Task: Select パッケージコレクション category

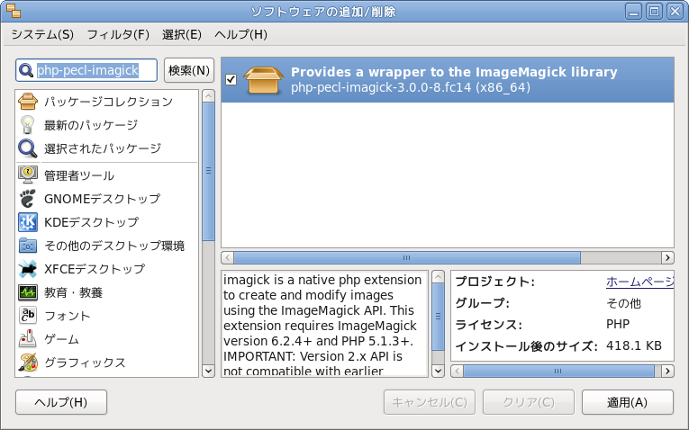Action: tap(108, 101)
